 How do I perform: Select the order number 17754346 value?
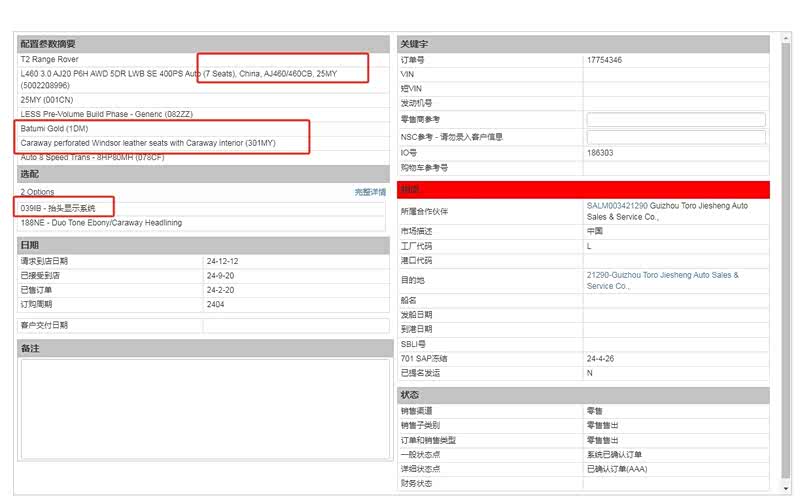604,60
